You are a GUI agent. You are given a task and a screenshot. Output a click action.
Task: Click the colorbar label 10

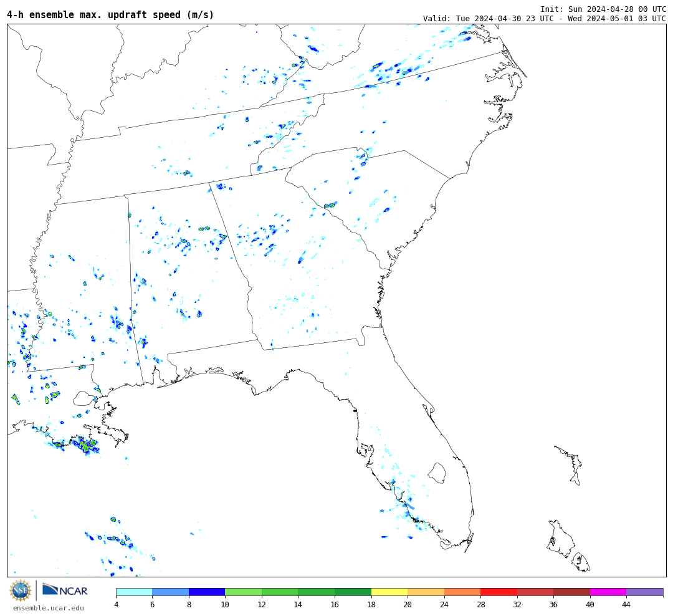tap(226, 604)
